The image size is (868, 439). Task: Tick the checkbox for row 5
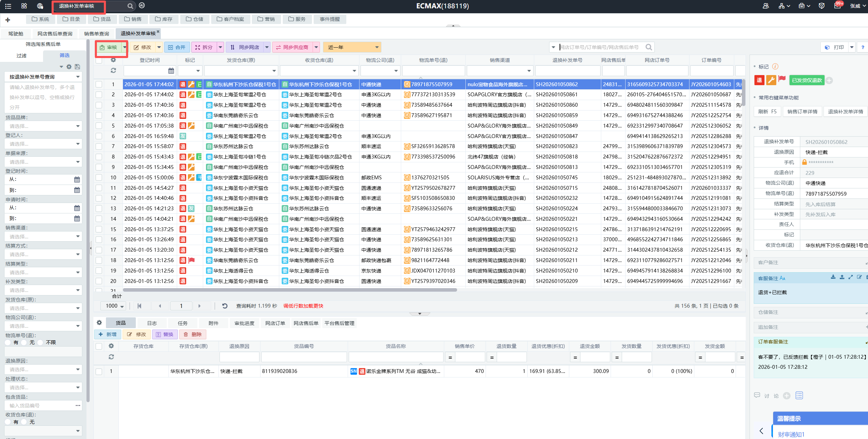tap(99, 126)
